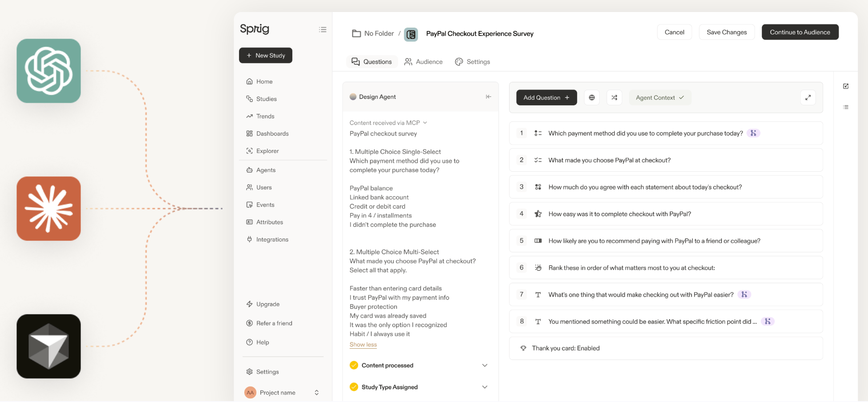This screenshot has width=868, height=402.
Task: Collapse sidebar using the list icon beside Sprig
Action: click(323, 29)
